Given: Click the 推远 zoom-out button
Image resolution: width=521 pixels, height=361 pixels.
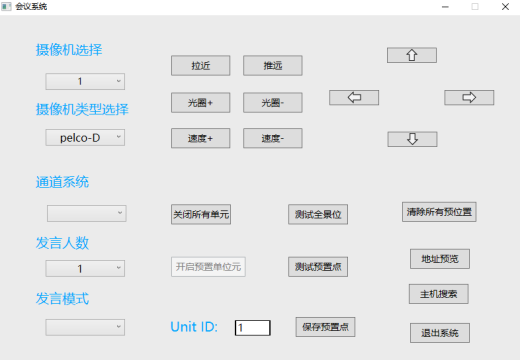Looking at the screenshot, I should coord(273,65).
